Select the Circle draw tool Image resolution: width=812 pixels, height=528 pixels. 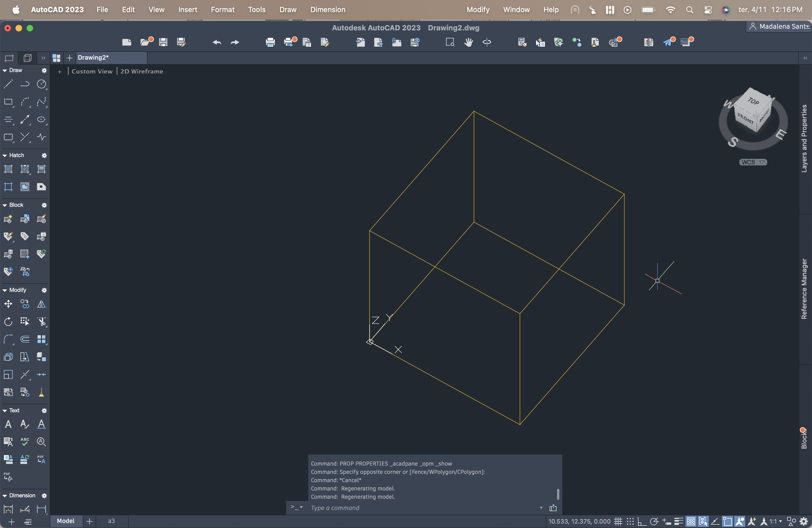(41, 84)
